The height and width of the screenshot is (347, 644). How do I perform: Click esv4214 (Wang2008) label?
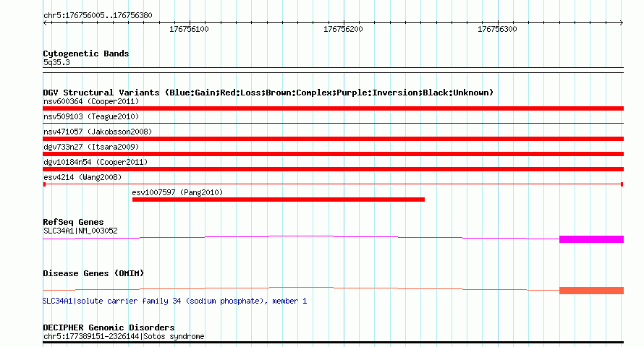(82, 177)
